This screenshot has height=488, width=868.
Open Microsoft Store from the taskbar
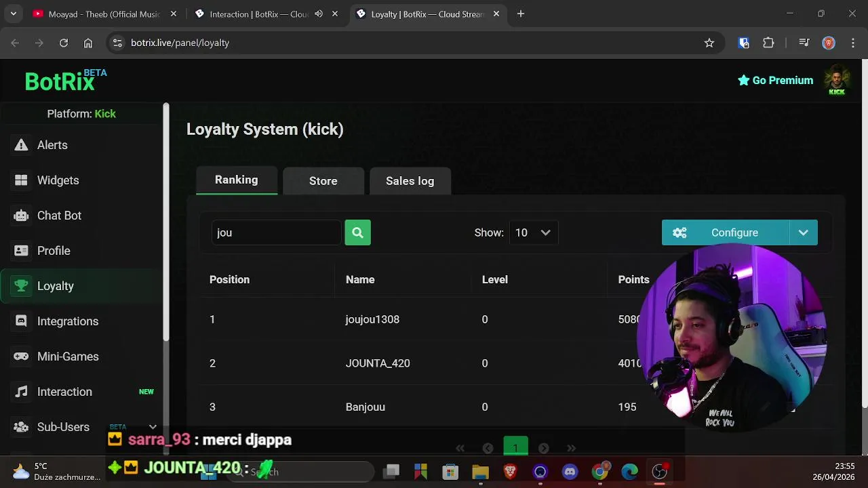pos(450,472)
